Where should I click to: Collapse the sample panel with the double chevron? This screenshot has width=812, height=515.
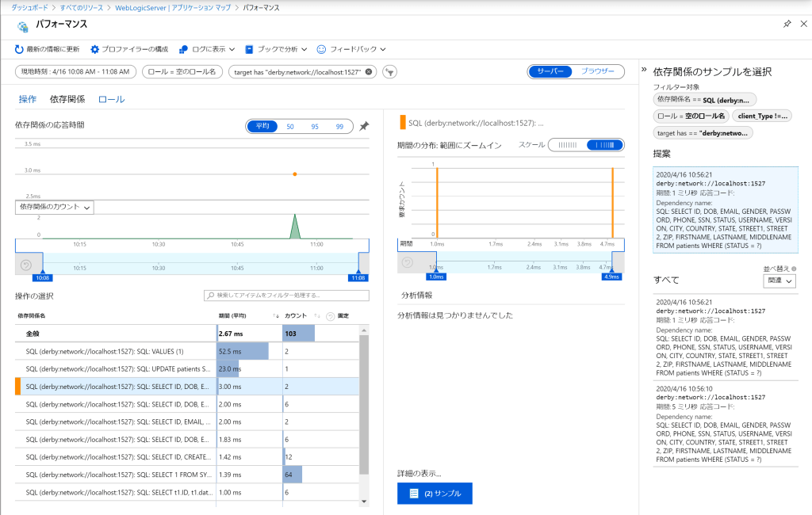[x=645, y=71]
